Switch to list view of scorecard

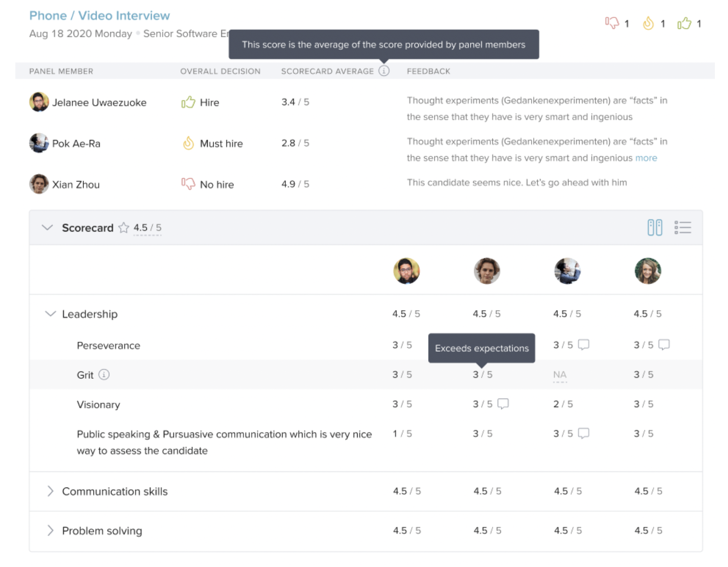pyautogui.click(x=682, y=228)
